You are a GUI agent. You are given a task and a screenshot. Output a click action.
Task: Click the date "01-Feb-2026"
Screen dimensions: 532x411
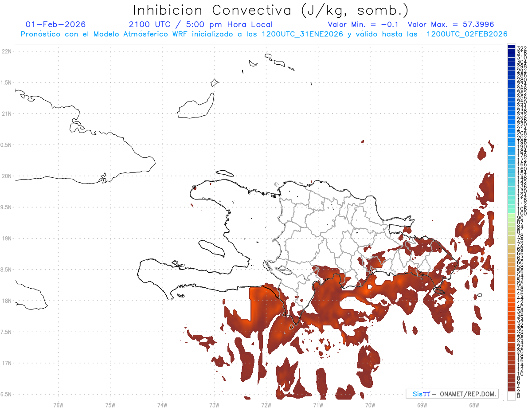click(56, 24)
